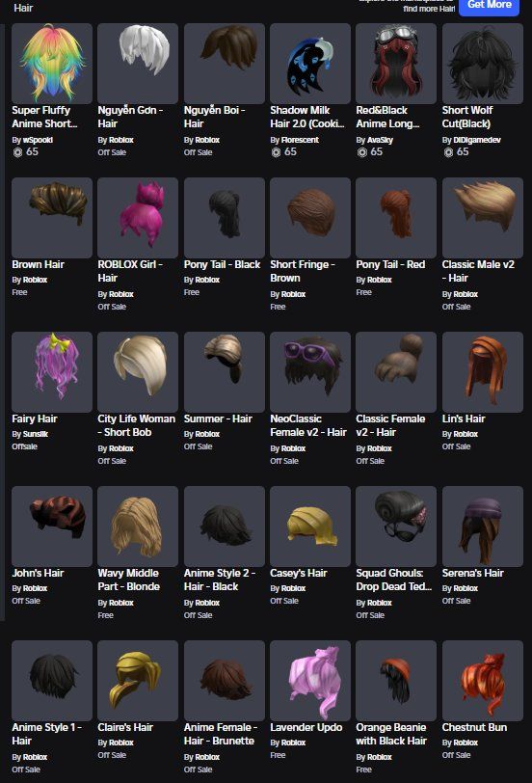Select the Squad Ghouls Drop Dead Tedd hair

pos(396,526)
